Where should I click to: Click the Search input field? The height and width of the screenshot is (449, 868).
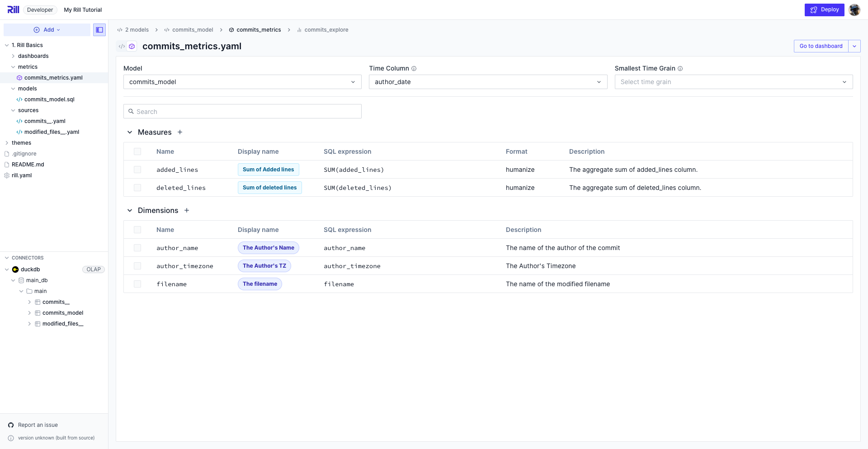(242, 112)
